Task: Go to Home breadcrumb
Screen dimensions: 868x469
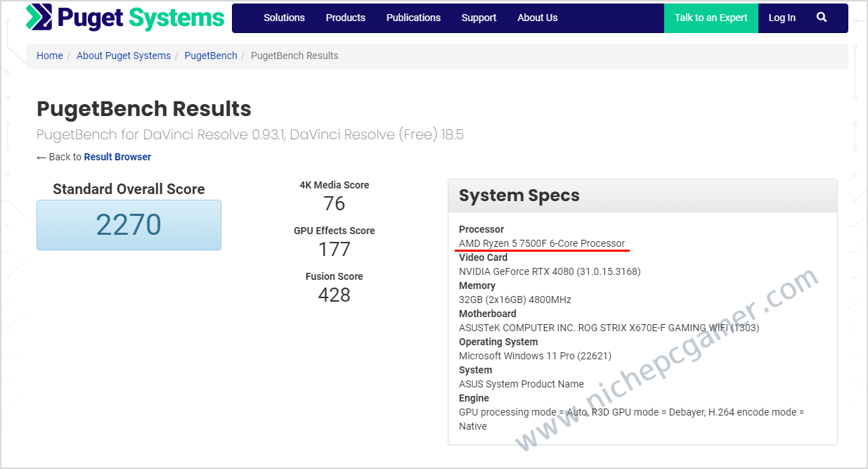Action: 50,56
